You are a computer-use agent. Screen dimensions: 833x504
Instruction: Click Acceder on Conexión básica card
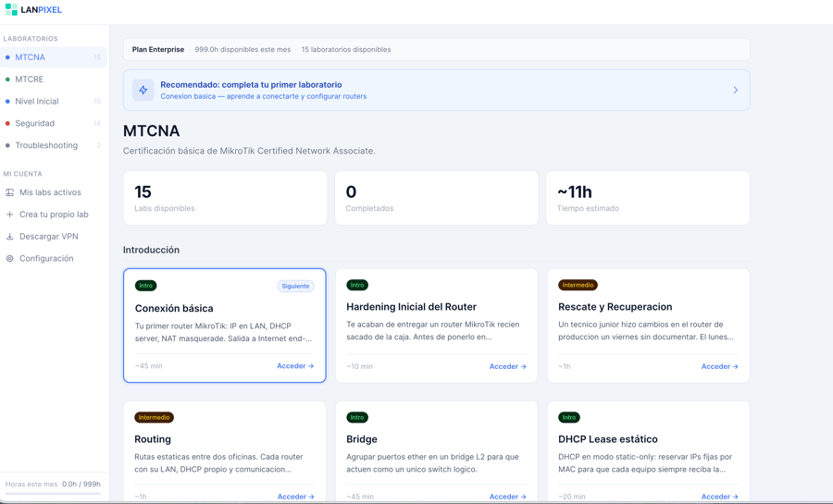pyautogui.click(x=295, y=366)
